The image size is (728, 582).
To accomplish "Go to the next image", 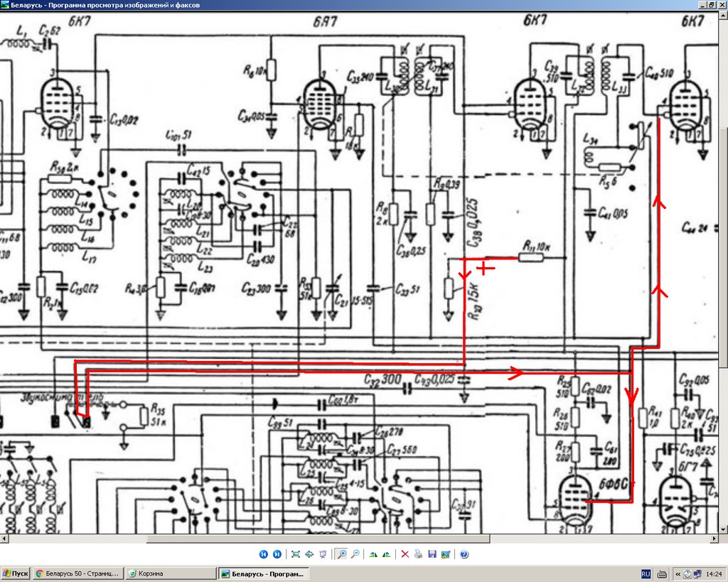I will (277, 554).
